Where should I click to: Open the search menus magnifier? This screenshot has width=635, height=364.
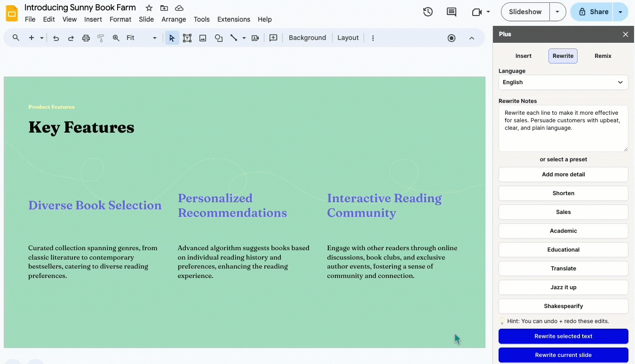(x=16, y=38)
